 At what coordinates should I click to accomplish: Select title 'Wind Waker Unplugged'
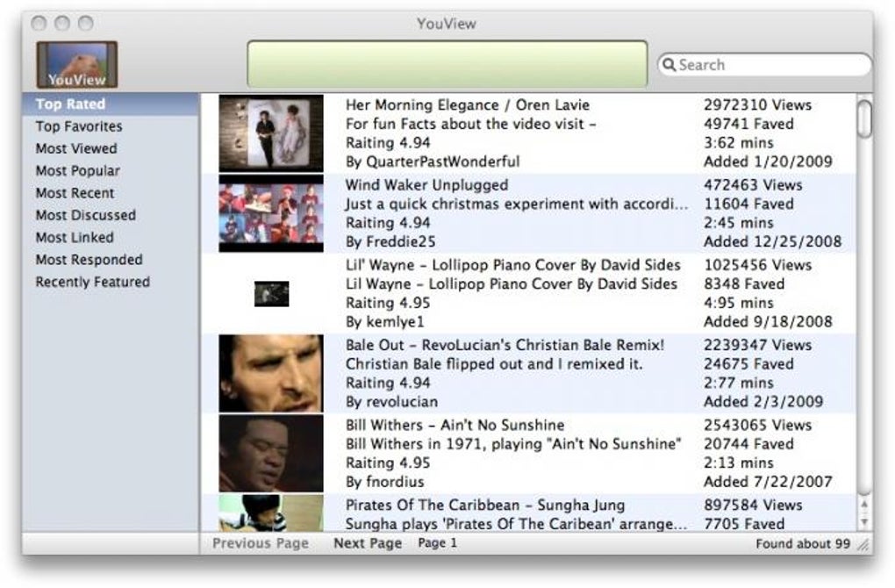click(427, 185)
